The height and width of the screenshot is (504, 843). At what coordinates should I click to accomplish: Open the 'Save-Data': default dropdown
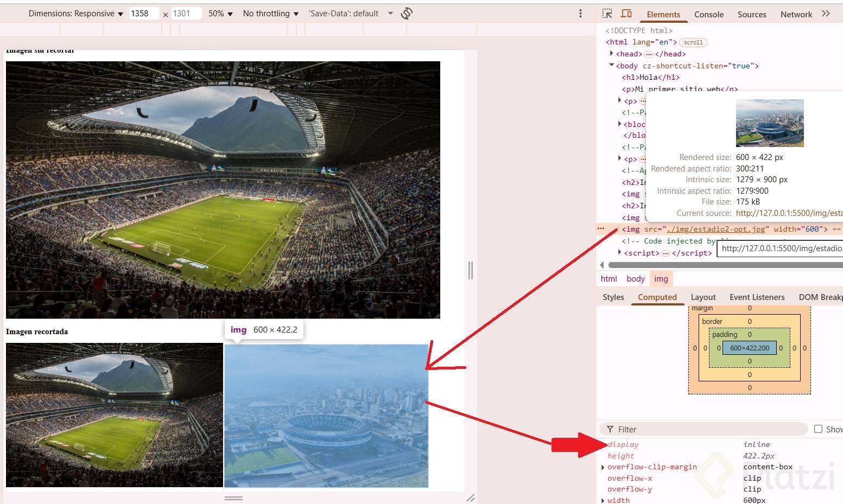click(x=350, y=14)
